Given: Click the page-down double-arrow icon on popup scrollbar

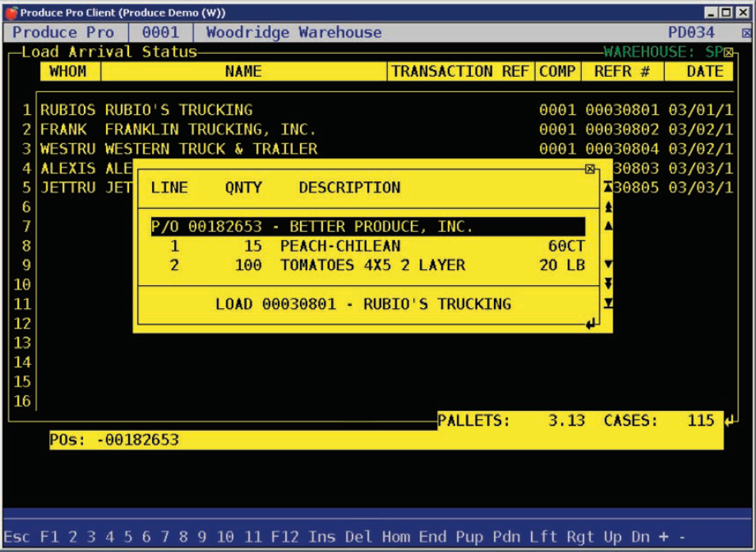Looking at the screenshot, I should [607, 281].
